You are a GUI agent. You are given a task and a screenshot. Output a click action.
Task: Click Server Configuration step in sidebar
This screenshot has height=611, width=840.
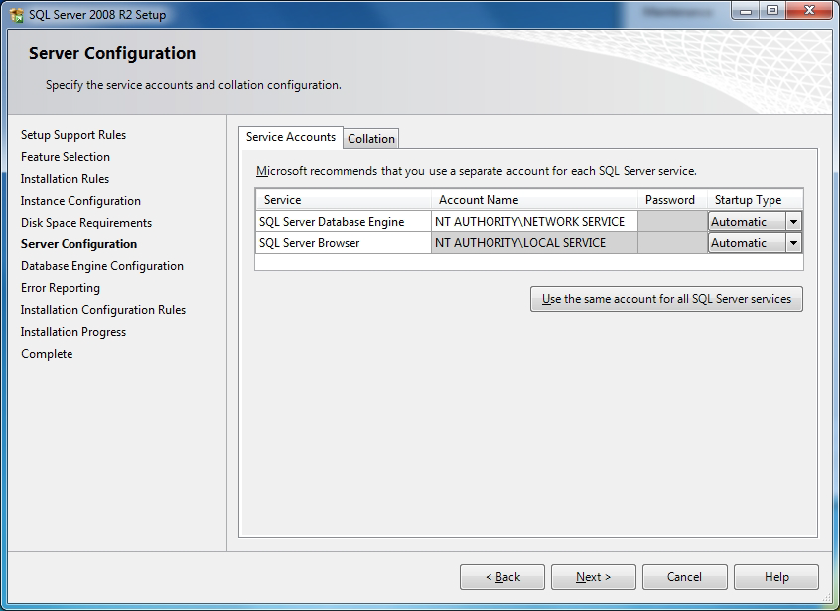(x=79, y=244)
